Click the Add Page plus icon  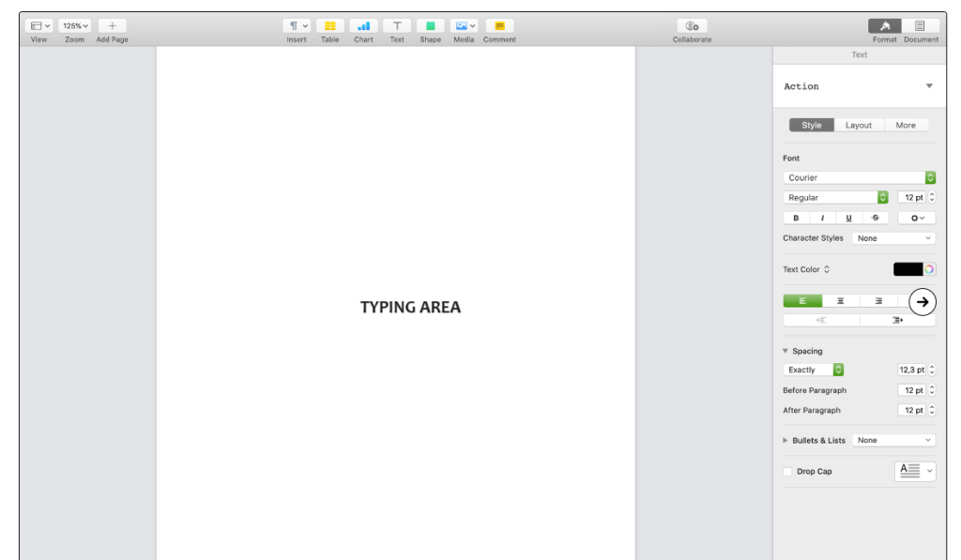pyautogui.click(x=112, y=26)
